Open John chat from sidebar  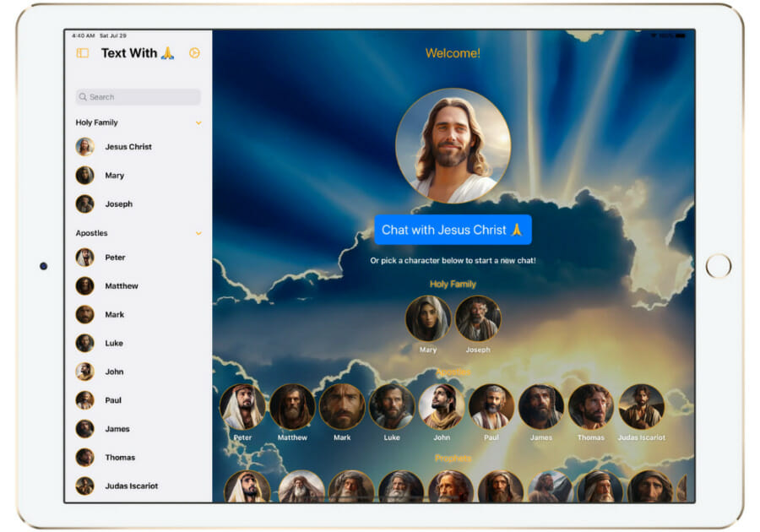coord(138,372)
